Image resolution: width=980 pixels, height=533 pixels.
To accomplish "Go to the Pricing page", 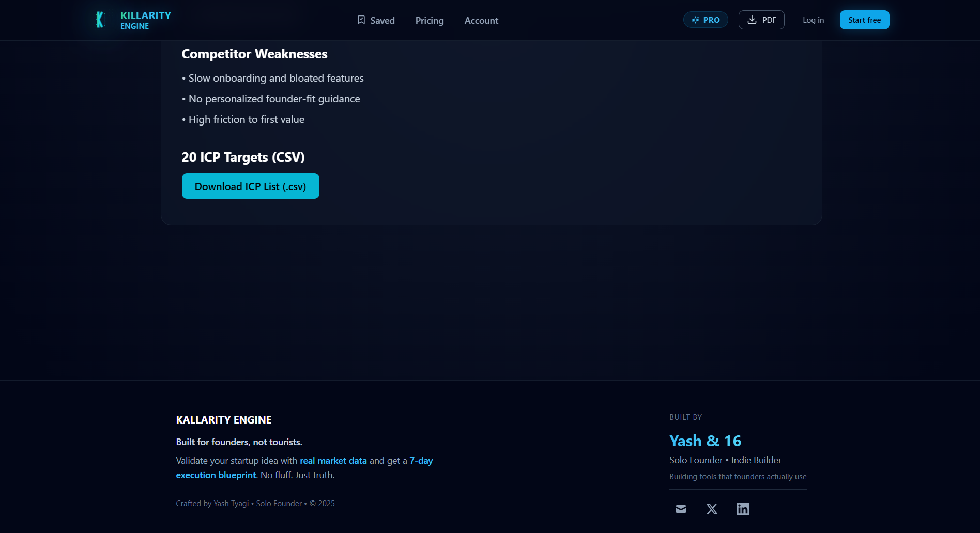I will (430, 20).
